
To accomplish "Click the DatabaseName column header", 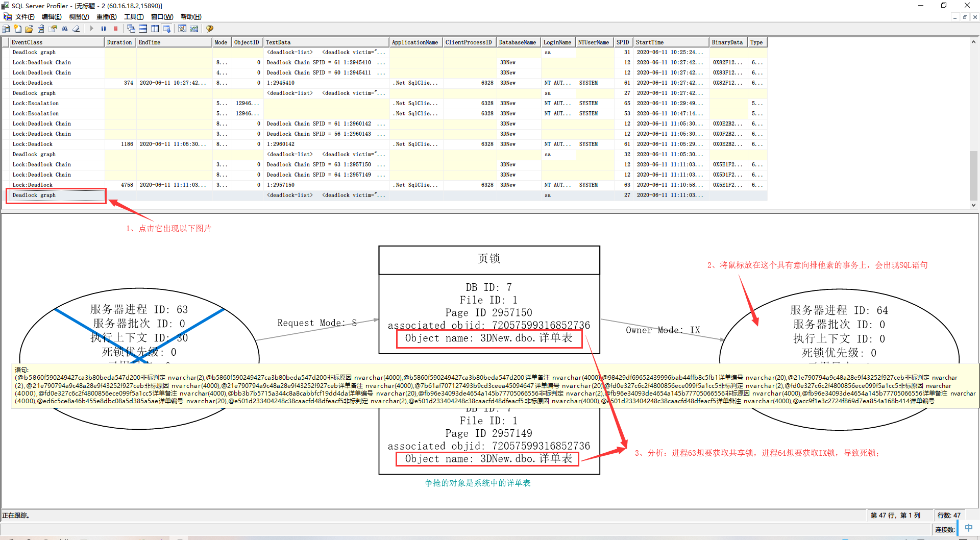I will coord(518,42).
